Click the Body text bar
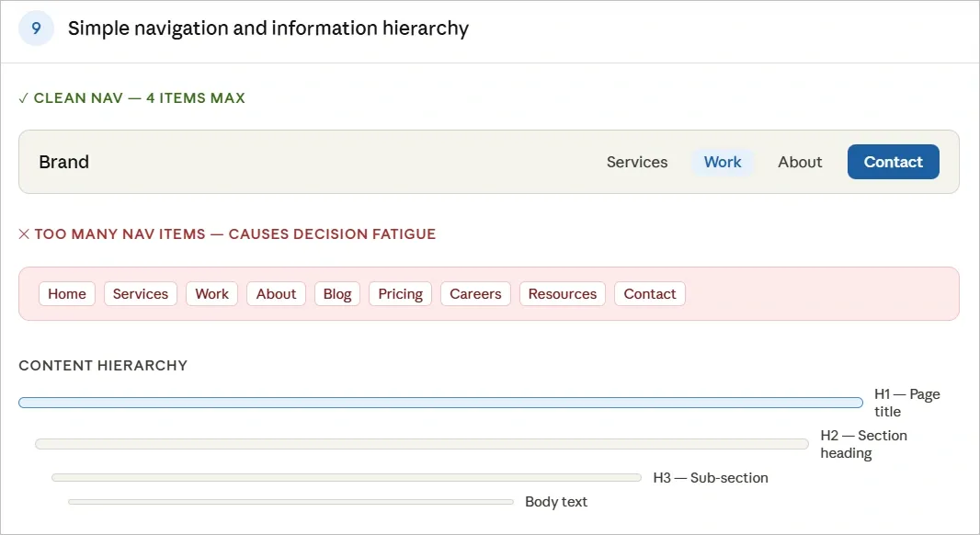980x535 pixels. [290, 502]
